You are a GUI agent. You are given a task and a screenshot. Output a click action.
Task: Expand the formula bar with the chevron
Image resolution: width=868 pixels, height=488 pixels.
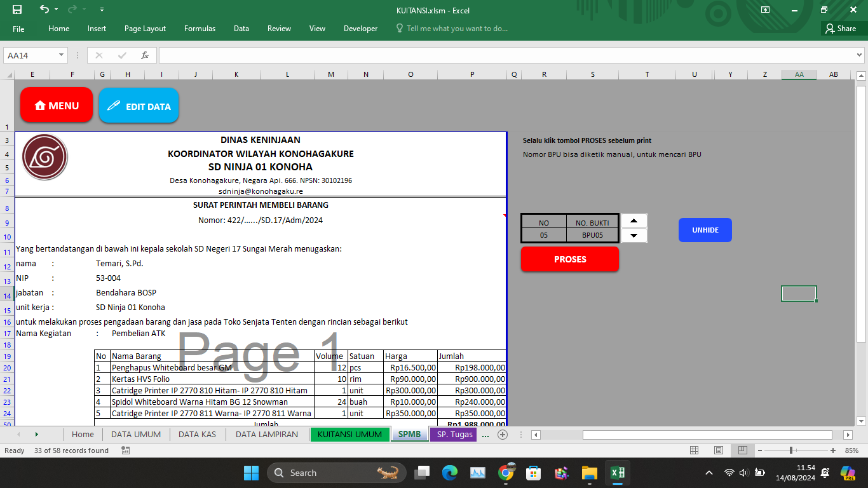(860, 55)
